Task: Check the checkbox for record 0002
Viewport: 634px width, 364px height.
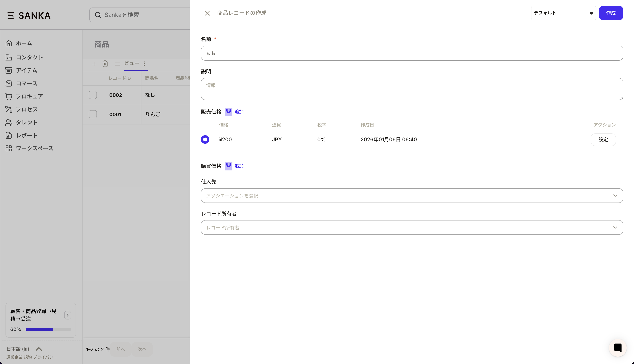Action: click(93, 95)
